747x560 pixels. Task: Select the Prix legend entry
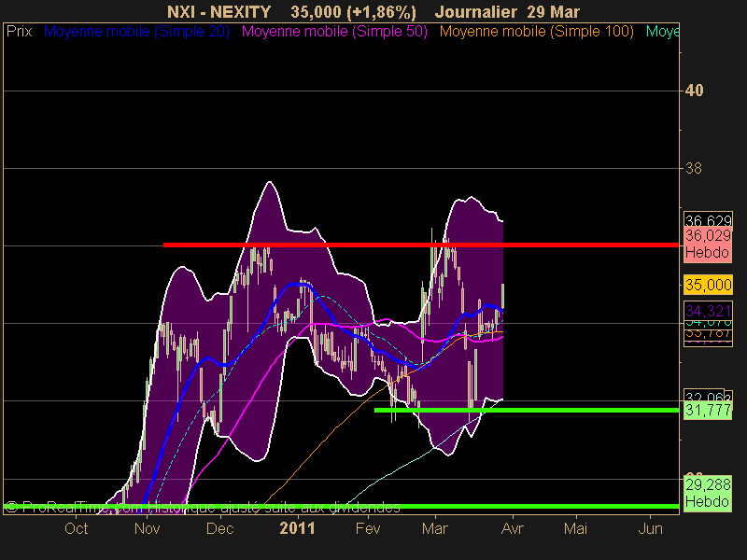click(x=19, y=32)
